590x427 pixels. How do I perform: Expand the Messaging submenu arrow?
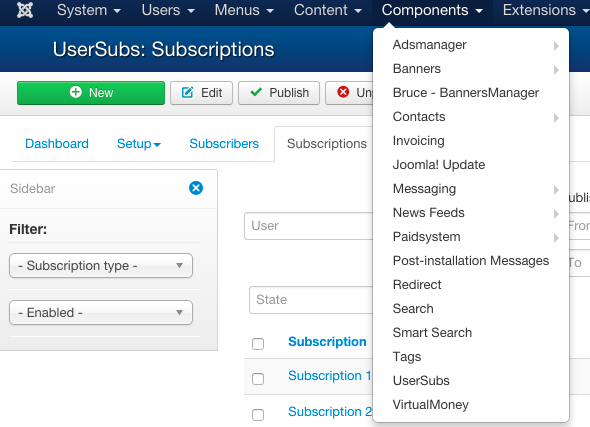pyautogui.click(x=556, y=190)
